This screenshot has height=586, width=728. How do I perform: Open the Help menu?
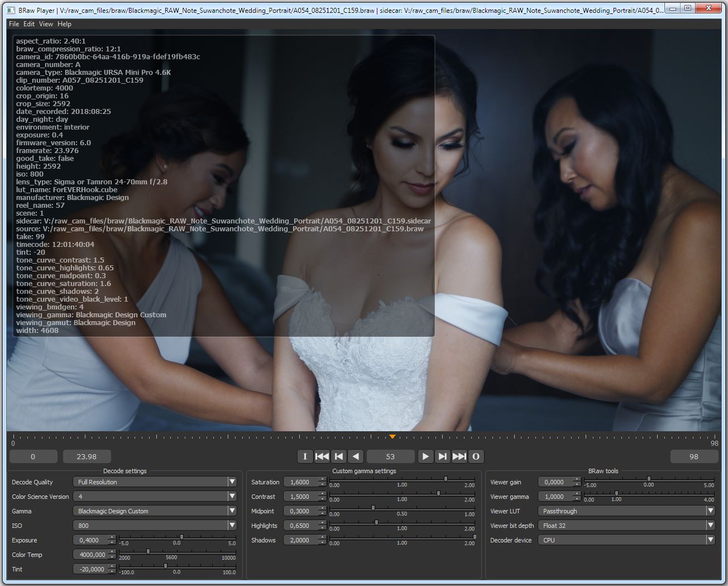click(64, 24)
